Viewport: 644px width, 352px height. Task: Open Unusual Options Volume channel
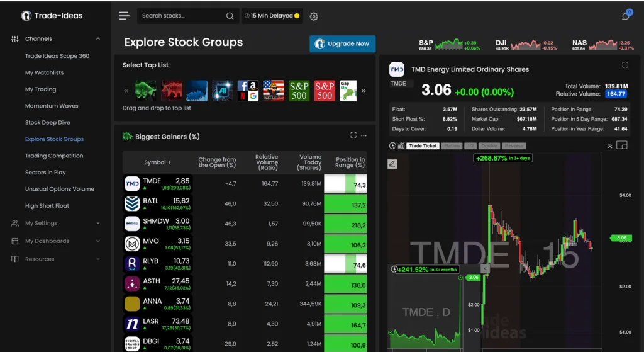click(60, 189)
